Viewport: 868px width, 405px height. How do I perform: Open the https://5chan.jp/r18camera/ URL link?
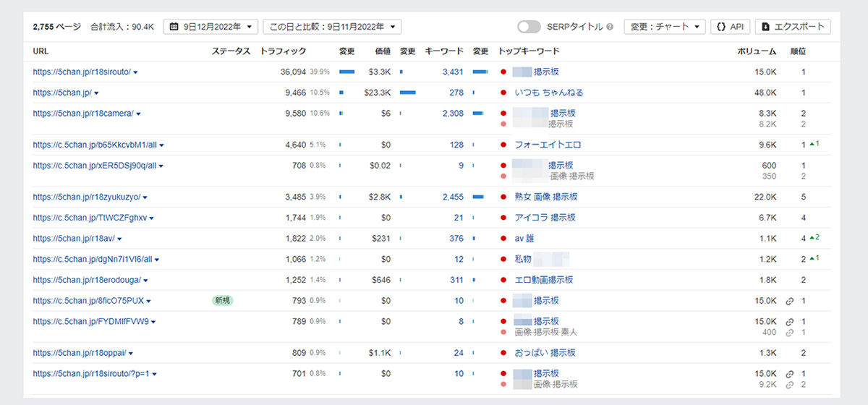82,114
